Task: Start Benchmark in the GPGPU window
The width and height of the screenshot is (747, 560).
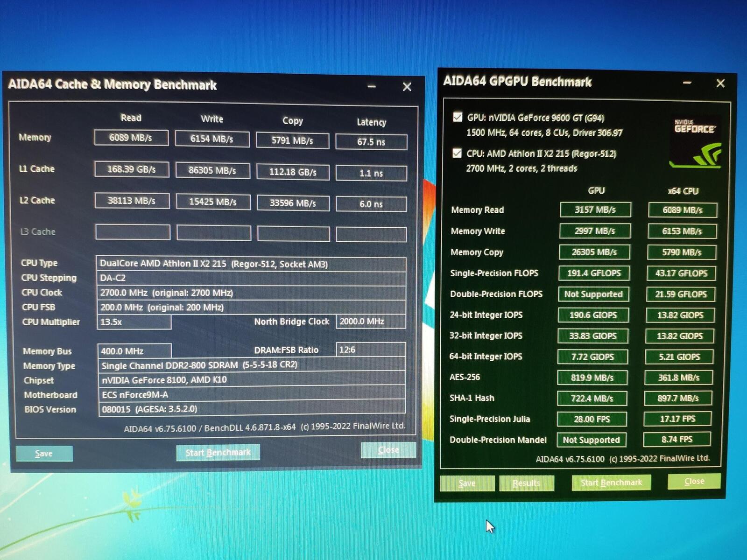Action: (611, 482)
